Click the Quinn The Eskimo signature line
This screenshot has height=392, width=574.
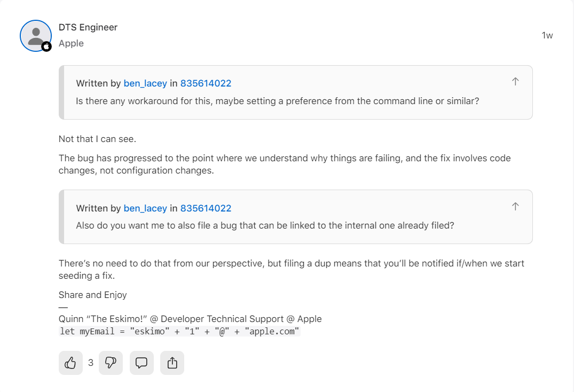click(x=190, y=319)
